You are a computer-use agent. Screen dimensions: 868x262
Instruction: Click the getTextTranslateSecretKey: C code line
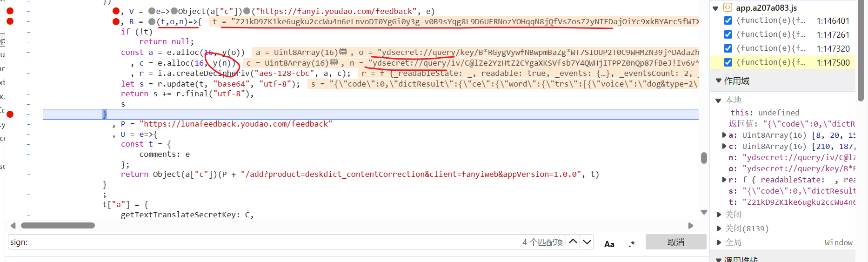pyautogui.click(x=187, y=215)
